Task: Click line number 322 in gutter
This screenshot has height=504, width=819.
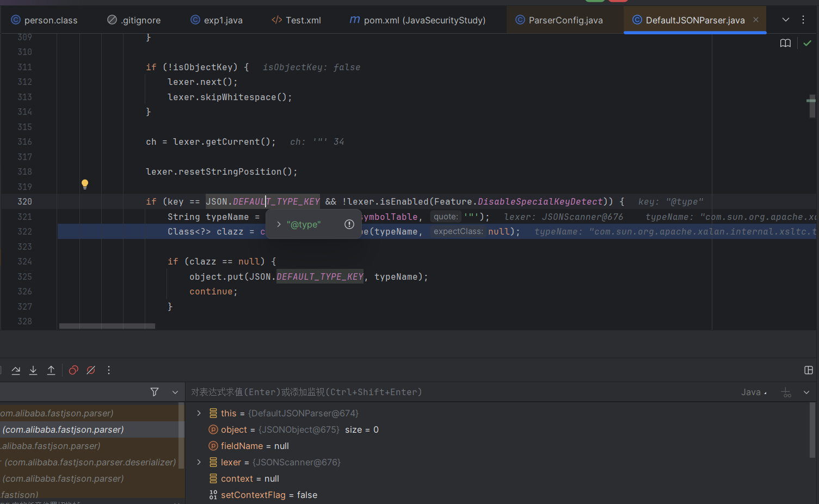Action: (24, 231)
